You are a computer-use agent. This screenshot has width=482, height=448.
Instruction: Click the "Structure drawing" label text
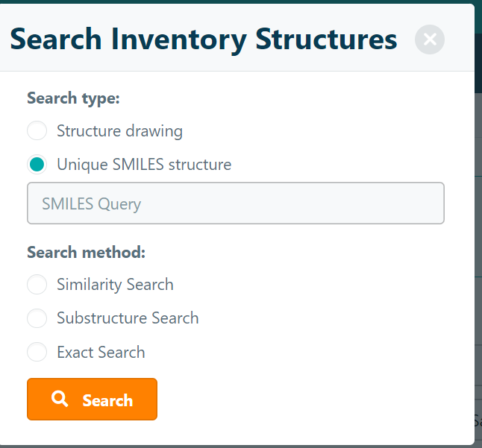click(119, 131)
